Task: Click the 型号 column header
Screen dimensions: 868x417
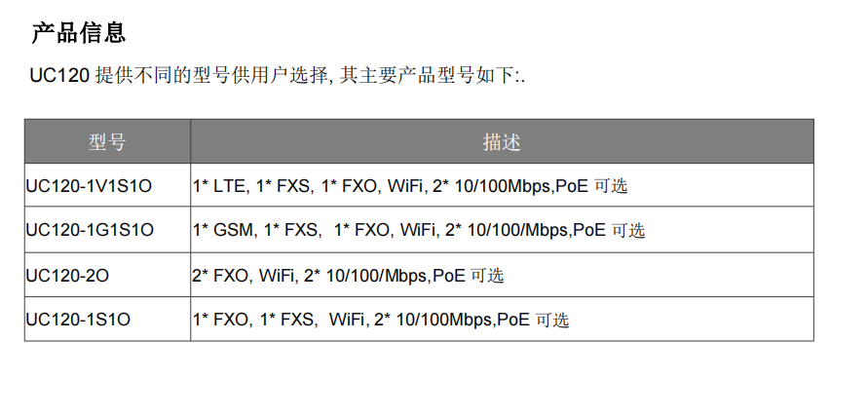Action: click(107, 142)
